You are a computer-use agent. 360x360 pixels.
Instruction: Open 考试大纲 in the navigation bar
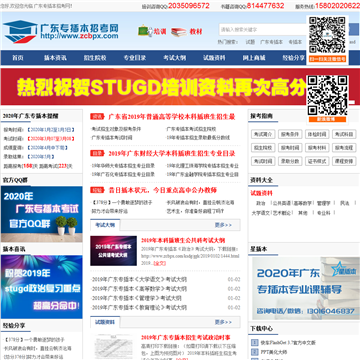coord(175,58)
